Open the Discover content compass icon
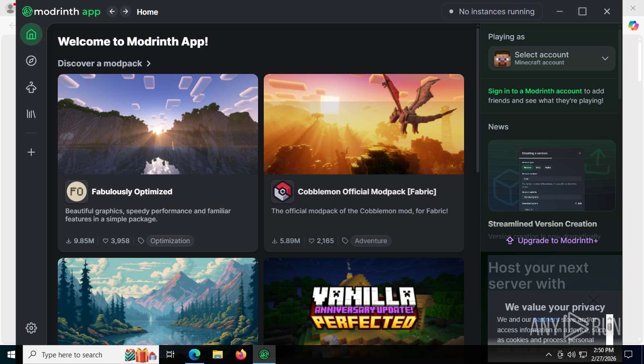This screenshot has width=644, height=364. click(x=31, y=61)
